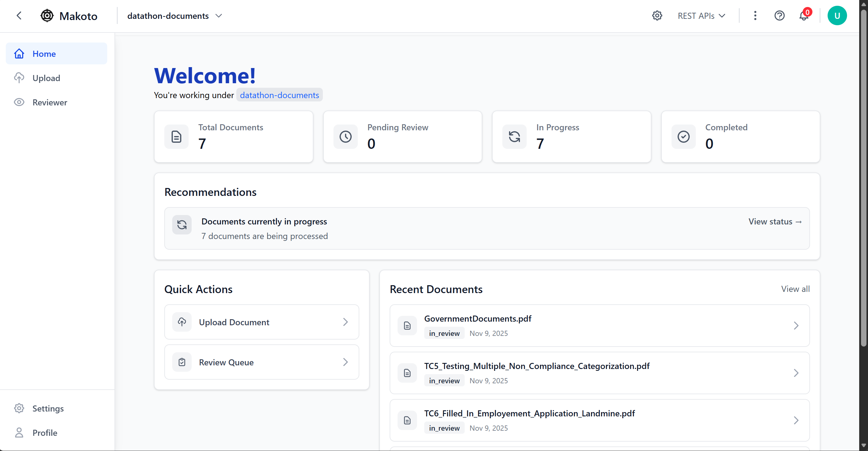Image resolution: width=868 pixels, height=451 pixels.
Task: Open the Reviewer sidebar item
Action: 50,102
